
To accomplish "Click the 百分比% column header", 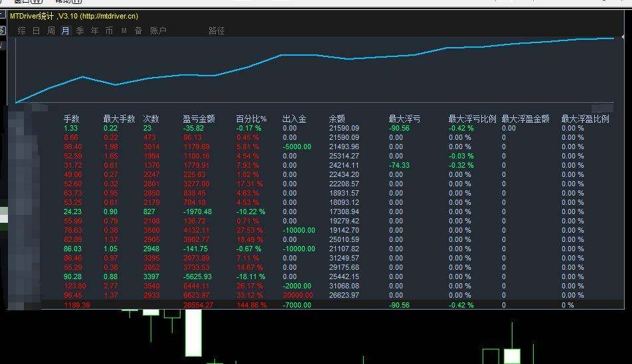I will coord(251,119).
